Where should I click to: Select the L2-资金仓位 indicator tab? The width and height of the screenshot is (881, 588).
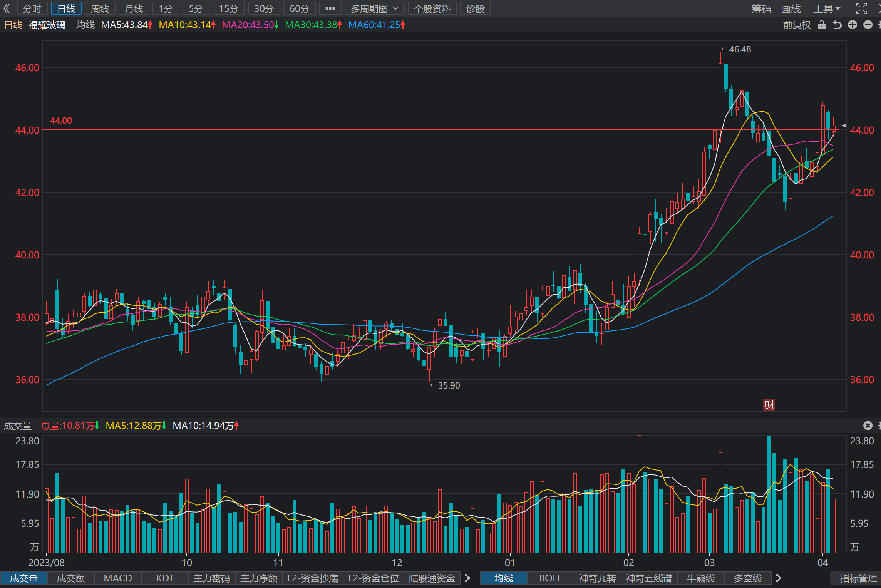click(374, 578)
